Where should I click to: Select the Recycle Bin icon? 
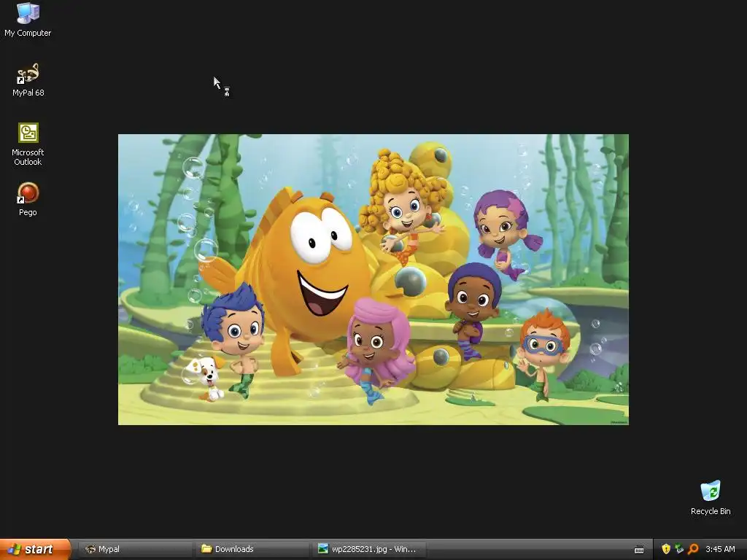pos(711,497)
